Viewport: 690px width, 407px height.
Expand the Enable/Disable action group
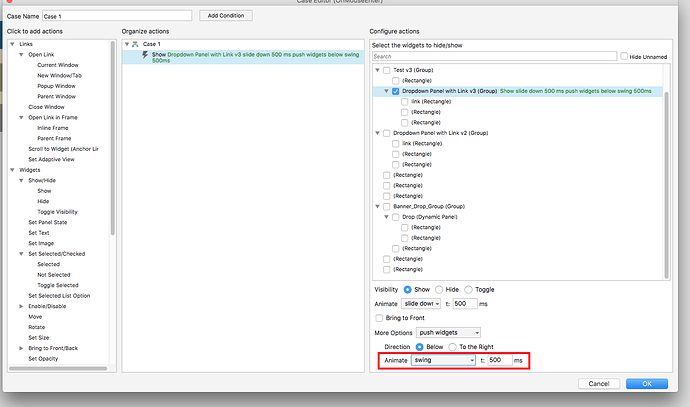pyautogui.click(x=22, y=305)
